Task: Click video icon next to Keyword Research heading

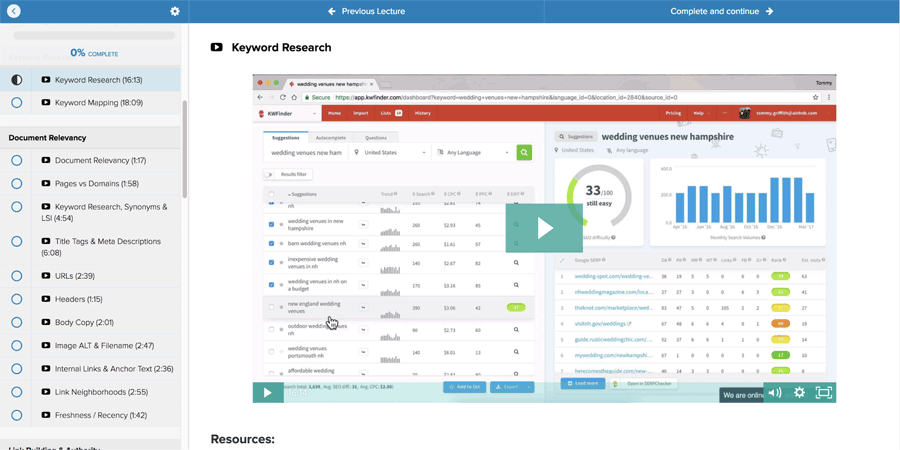Action: [x=216, y=48]
